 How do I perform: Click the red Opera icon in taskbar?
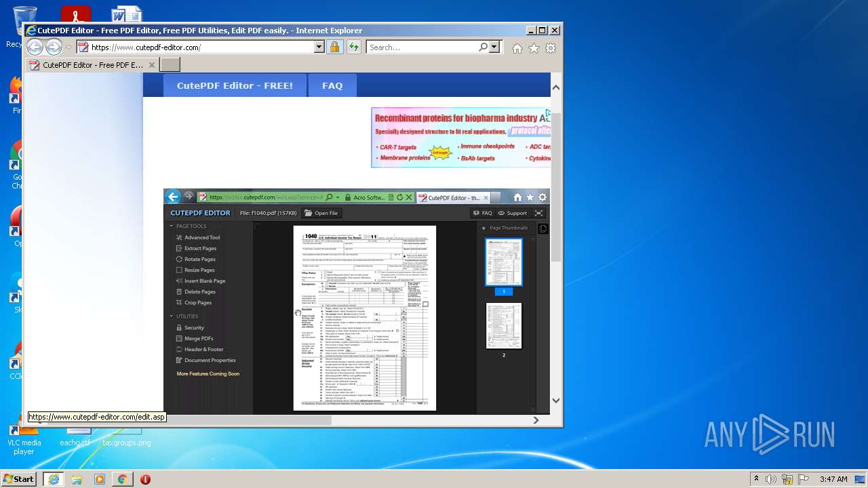coord(145,479)
